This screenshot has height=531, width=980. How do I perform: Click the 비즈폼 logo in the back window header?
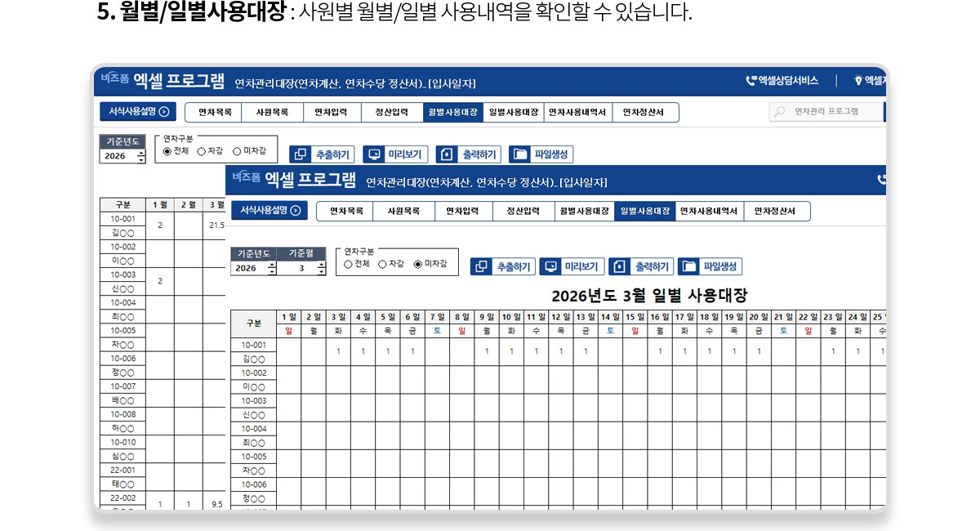114,79
